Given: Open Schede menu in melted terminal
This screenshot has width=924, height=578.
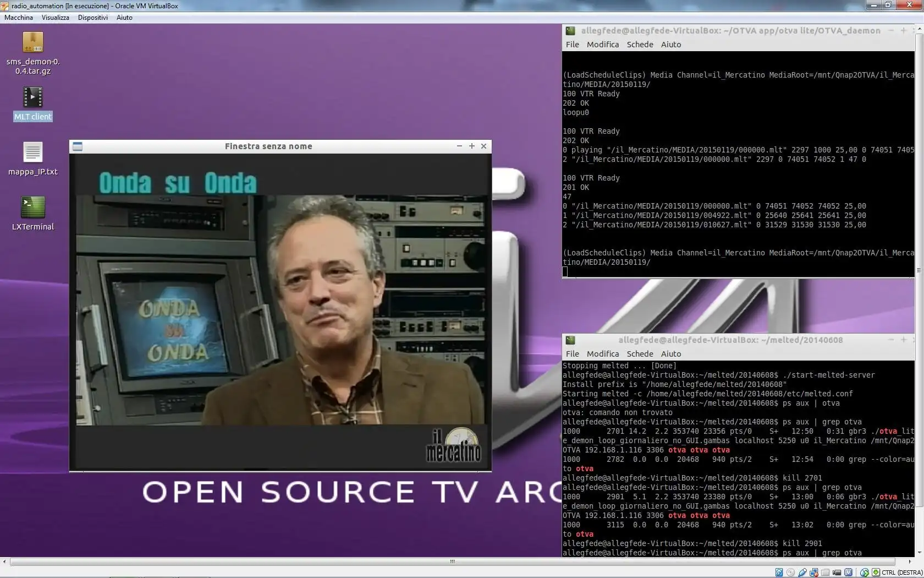Looking at the screenshot, I should pos(640,354).
